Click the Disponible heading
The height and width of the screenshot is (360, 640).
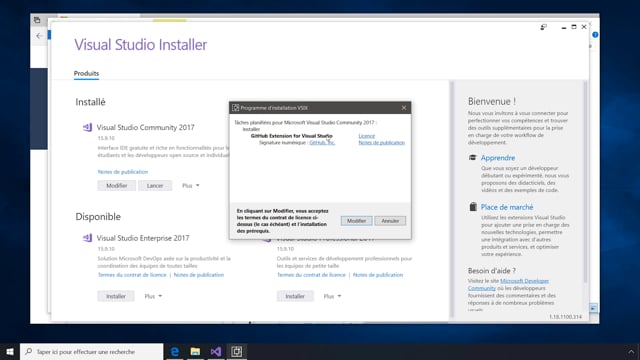click(x=98, y=217)
